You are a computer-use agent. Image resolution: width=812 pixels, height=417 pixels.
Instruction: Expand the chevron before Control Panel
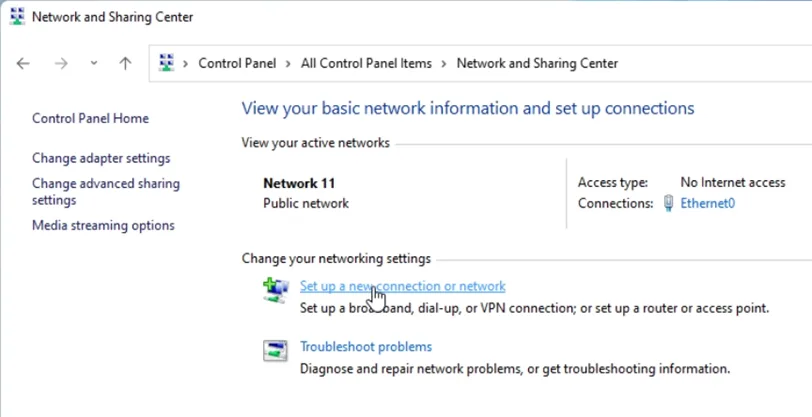pyautogui.click(x=185, y=64)
